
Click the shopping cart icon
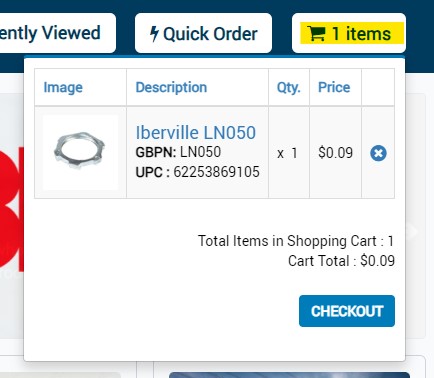coord(316,34)
